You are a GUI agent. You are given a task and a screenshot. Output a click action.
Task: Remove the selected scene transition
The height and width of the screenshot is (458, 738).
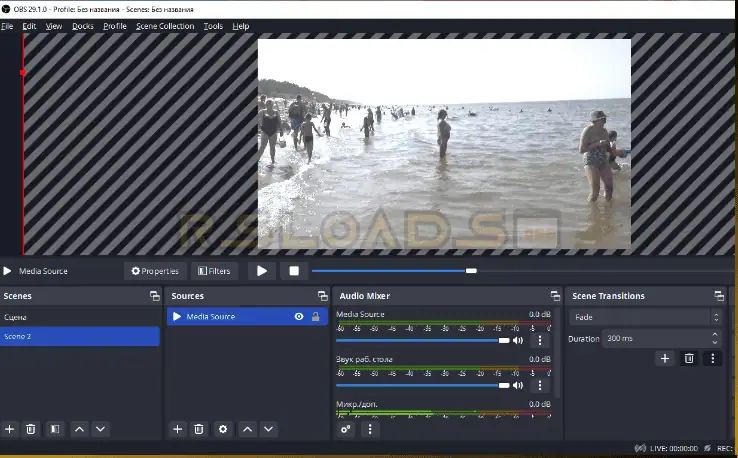(689, 359)
